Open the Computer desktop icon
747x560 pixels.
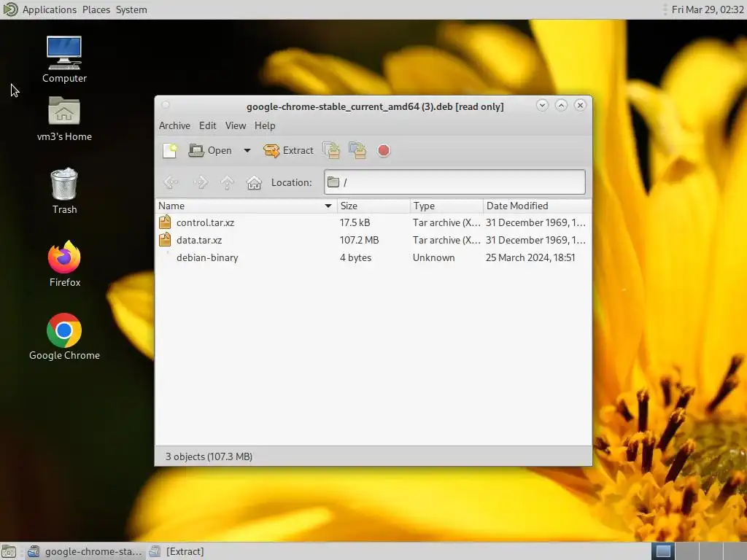coord(64,60)
